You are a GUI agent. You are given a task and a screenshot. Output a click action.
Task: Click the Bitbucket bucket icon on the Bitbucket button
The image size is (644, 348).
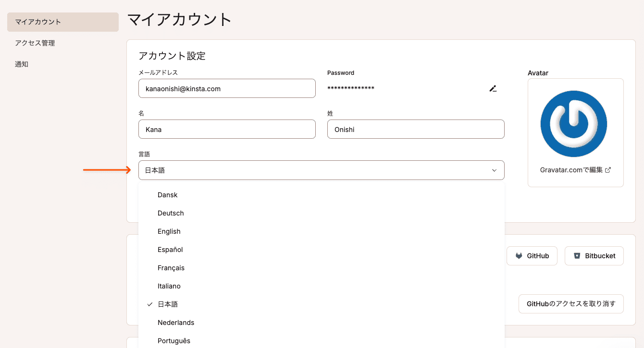click(577, 255)
